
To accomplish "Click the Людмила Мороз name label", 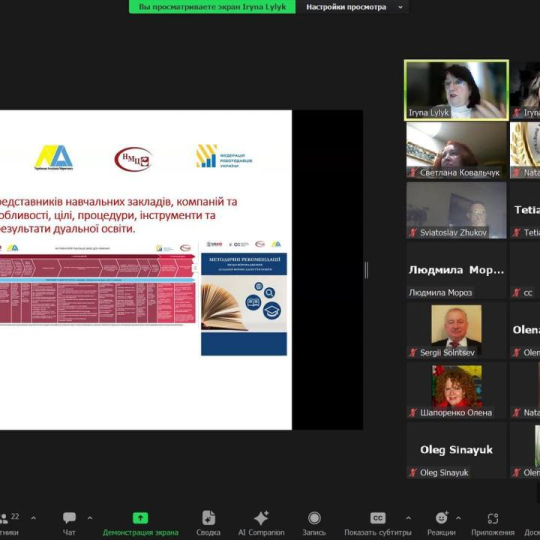I will (x=440, y=293).
